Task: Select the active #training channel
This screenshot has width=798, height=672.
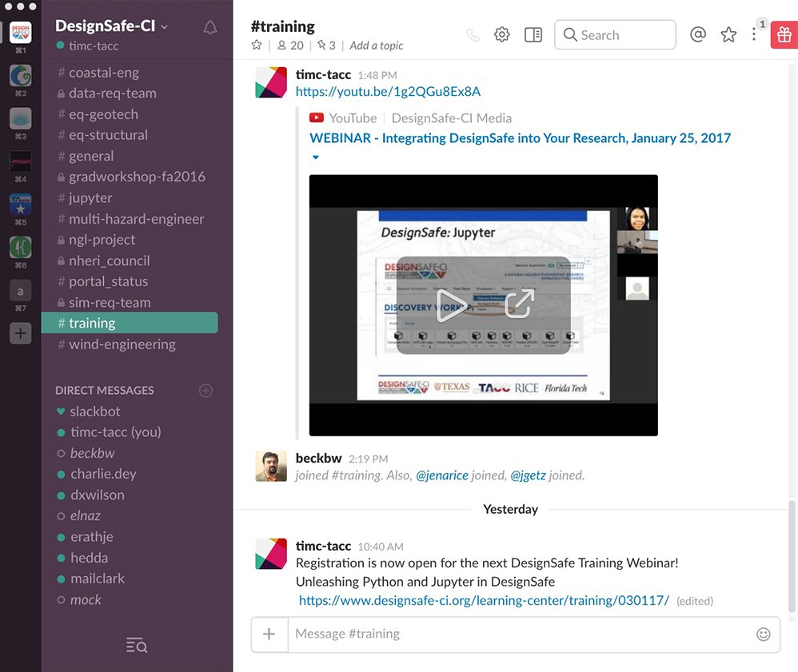Action: click(x=130, y=323)
